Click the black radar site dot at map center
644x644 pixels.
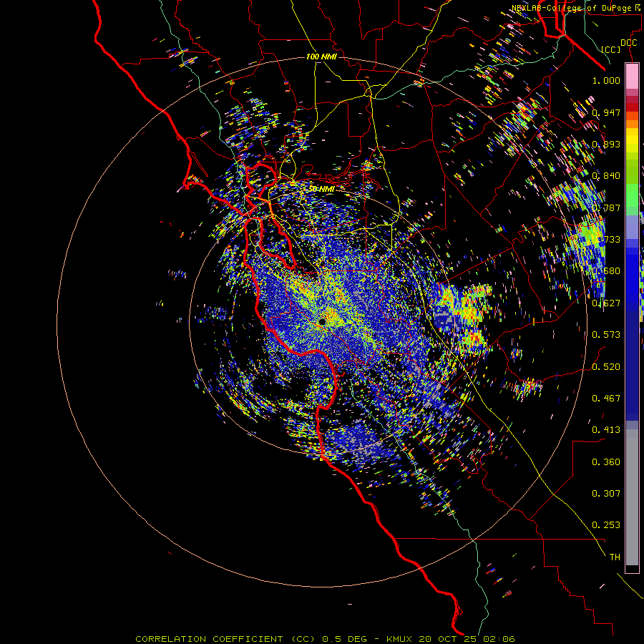[x=322, y=321]
